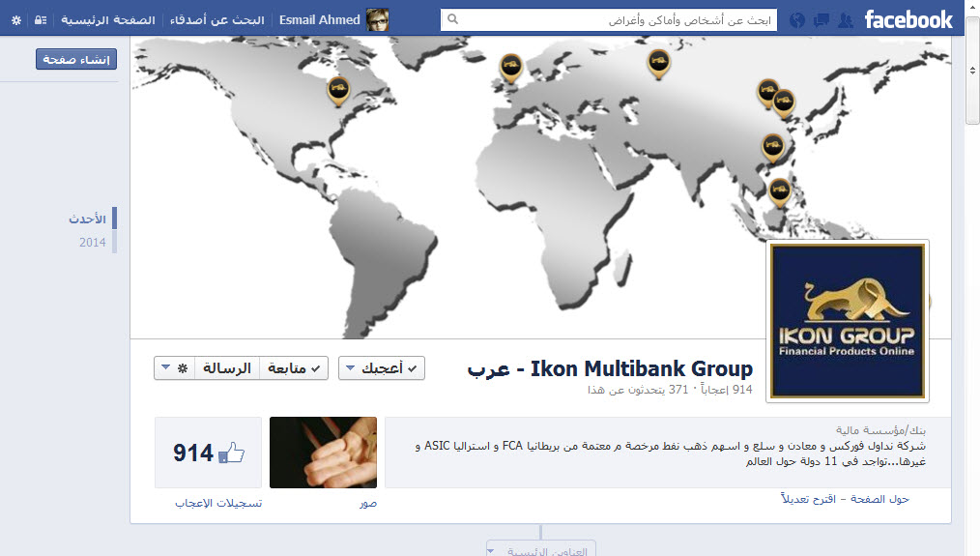This screenshot has height=556, width=980.
Task: Open the notifications globe icon
Action: (797, 20)
